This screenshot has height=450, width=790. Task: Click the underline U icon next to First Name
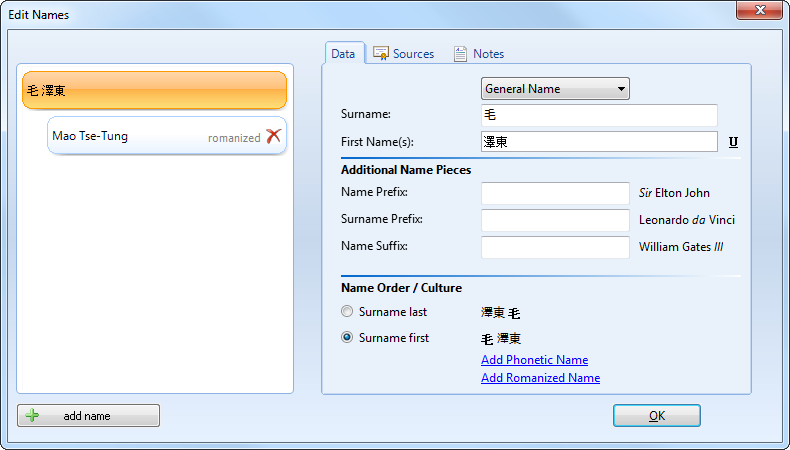(x=733, y=142)
